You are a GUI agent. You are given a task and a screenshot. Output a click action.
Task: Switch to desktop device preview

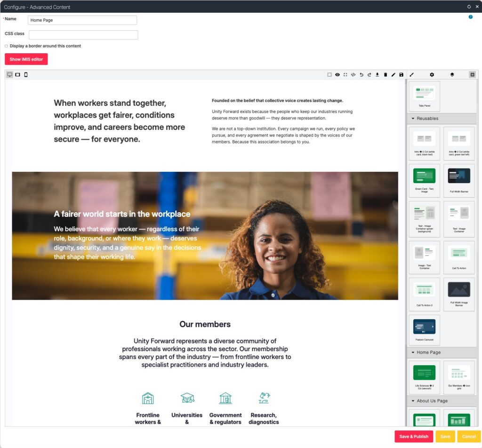pyautogui.click(x=10, y=75)
